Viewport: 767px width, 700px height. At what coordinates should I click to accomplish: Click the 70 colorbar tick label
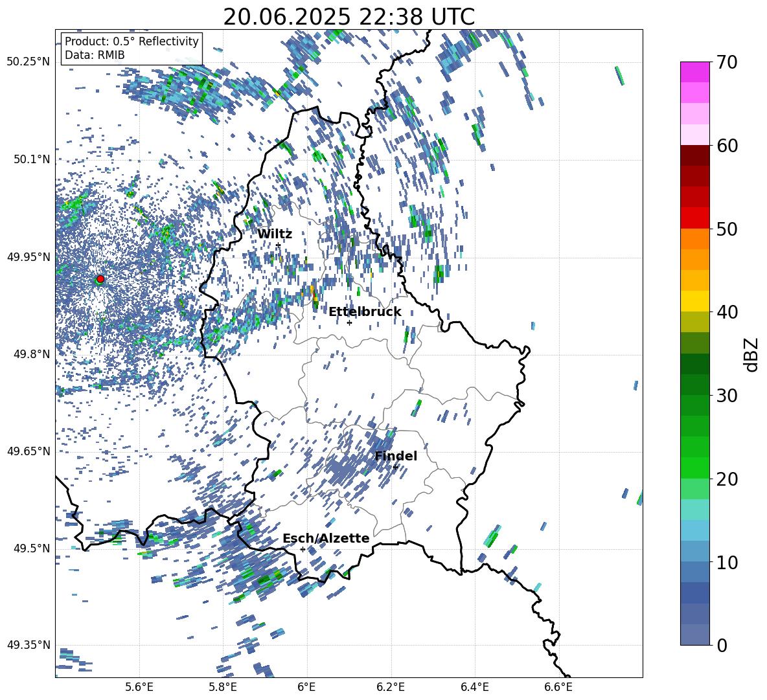[727, 62]
